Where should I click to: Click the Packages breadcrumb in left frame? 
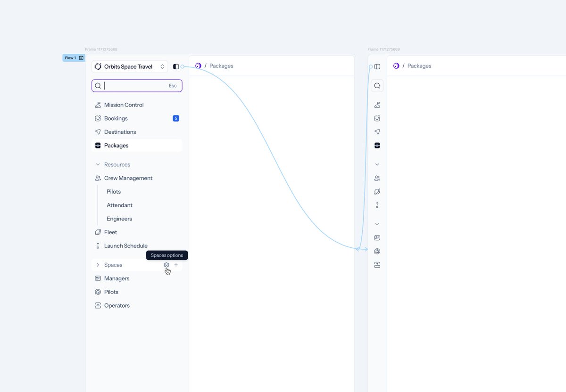221,66
